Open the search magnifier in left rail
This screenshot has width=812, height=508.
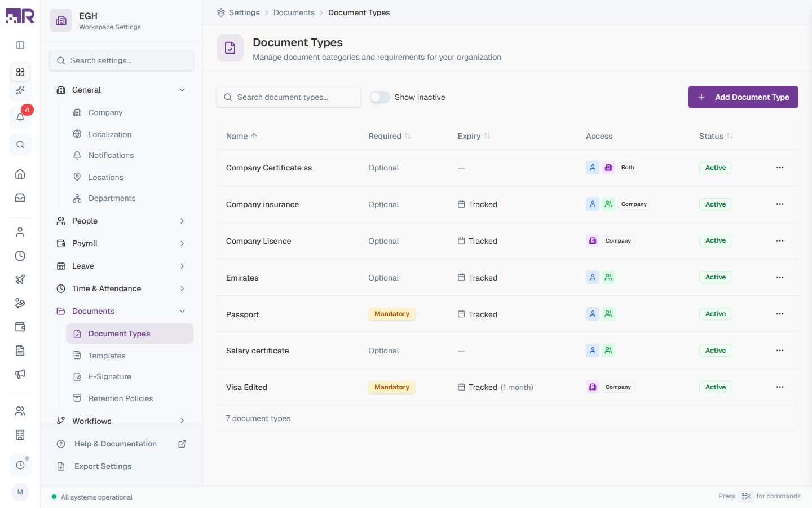point(20,144)
